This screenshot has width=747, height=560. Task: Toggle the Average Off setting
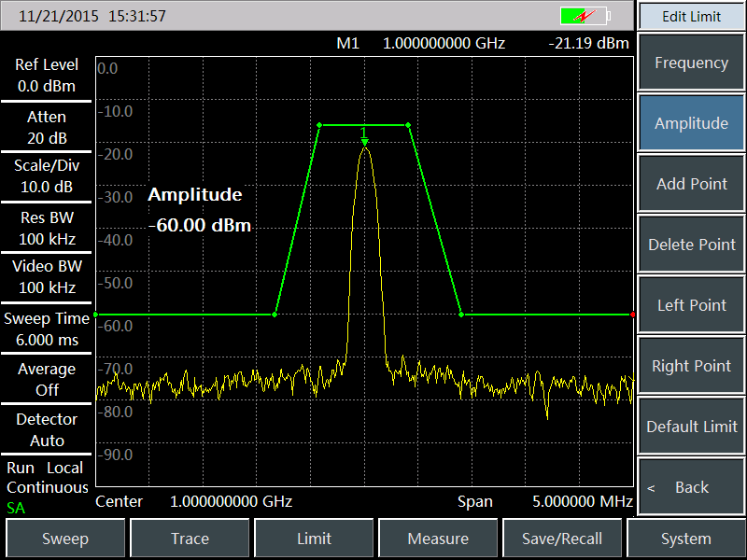click(47, 380)
